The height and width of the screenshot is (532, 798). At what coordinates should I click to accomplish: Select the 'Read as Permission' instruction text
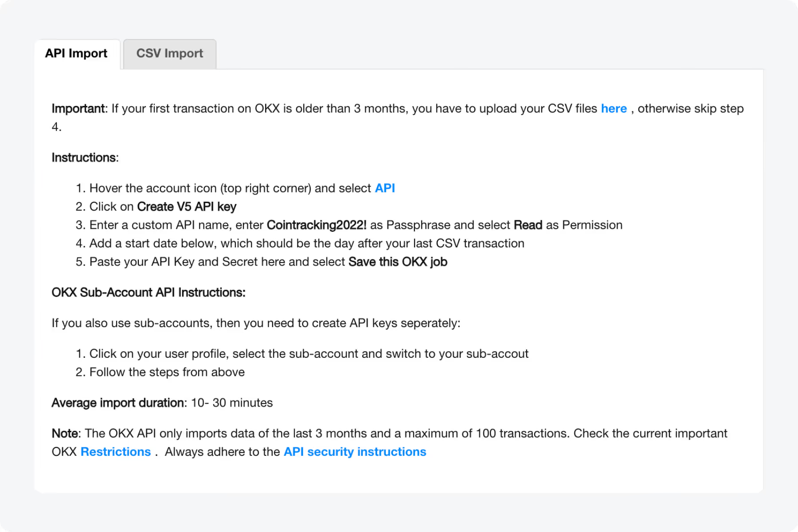pyautogui.click(x=568, y=225)
